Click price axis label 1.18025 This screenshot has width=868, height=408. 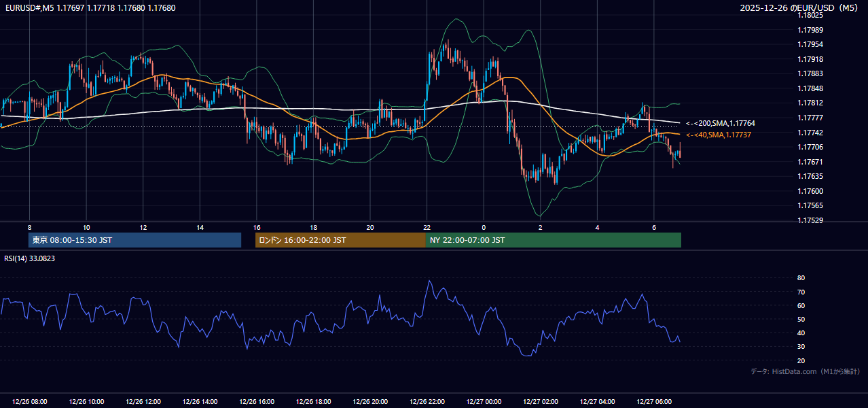pyautogui.click(x=810, y=15)
